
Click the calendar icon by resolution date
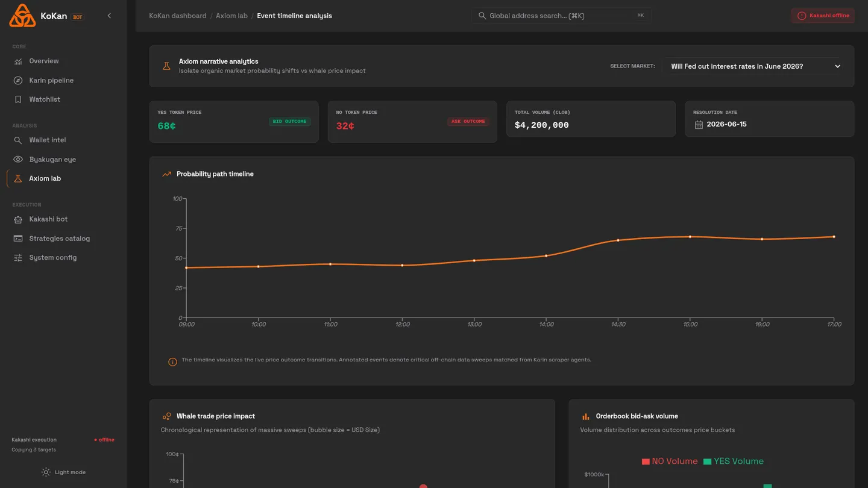699,125
